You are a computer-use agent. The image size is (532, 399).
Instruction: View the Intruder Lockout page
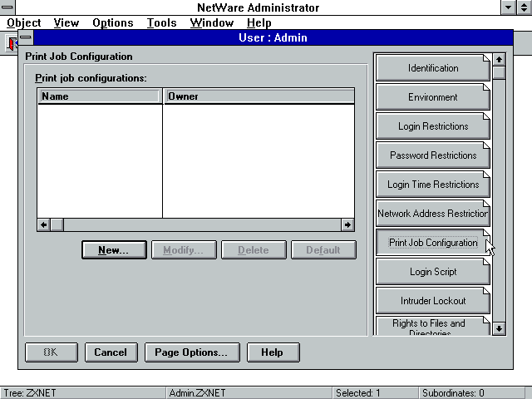[x=433, y=301]
